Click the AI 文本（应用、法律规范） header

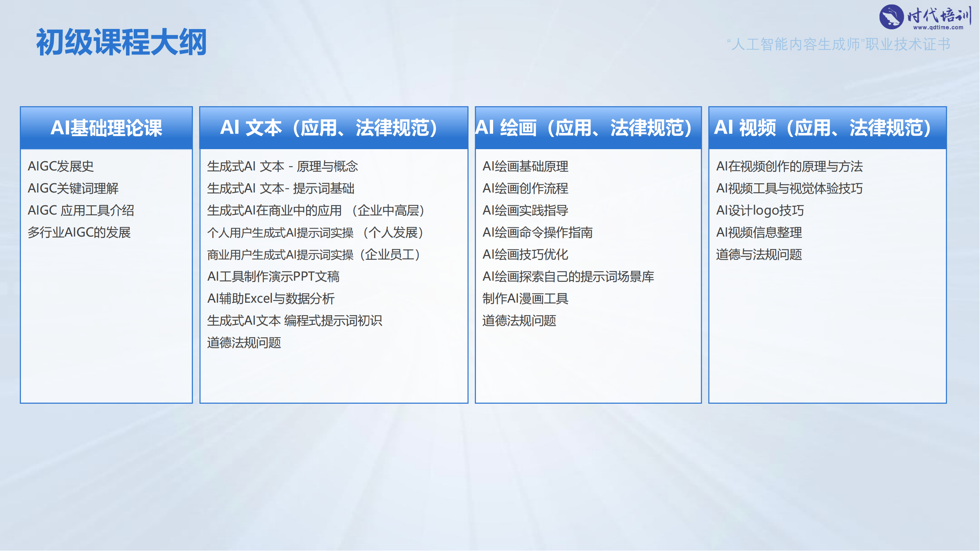tap(334, 128)
